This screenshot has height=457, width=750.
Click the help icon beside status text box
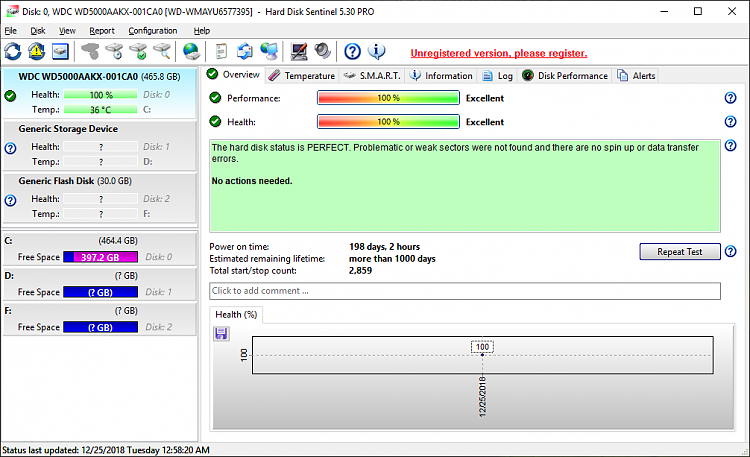(730, 145)
